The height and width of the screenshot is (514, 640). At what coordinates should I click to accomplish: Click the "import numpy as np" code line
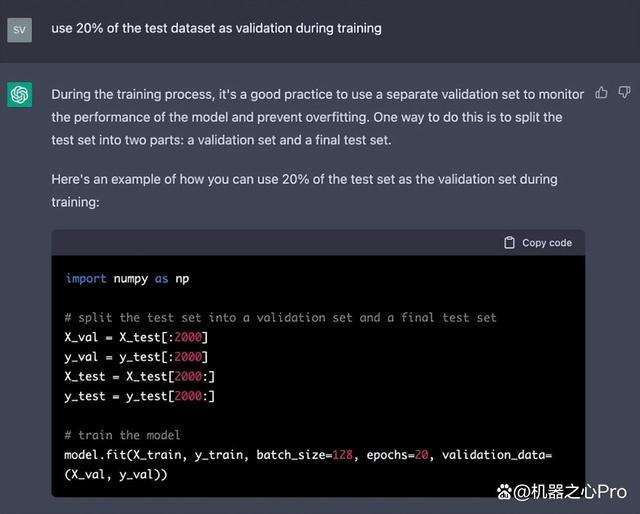pyautogui.click(x=127, y=278)
